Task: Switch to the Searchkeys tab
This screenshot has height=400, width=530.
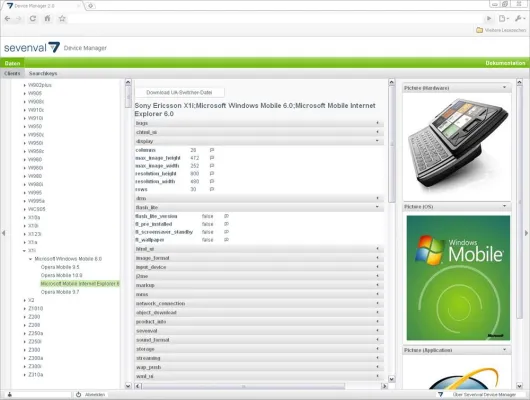Action: click(x=43, y=73)
